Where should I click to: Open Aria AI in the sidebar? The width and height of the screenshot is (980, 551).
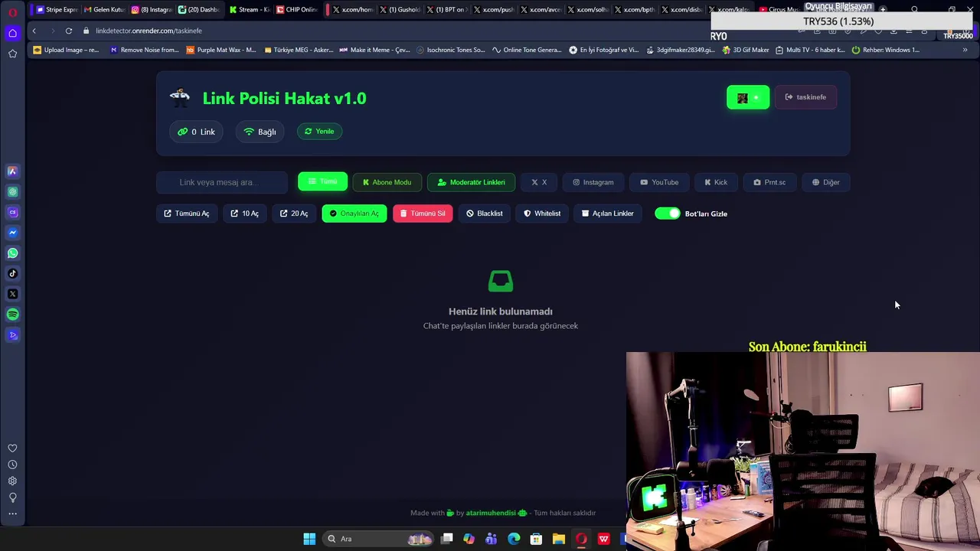point(12,171)
